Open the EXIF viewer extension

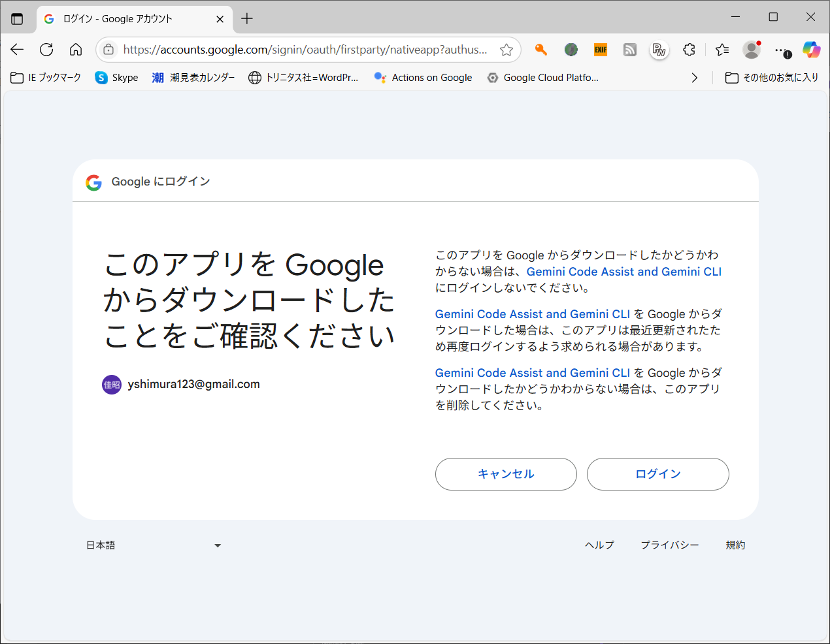pos(601,50)
